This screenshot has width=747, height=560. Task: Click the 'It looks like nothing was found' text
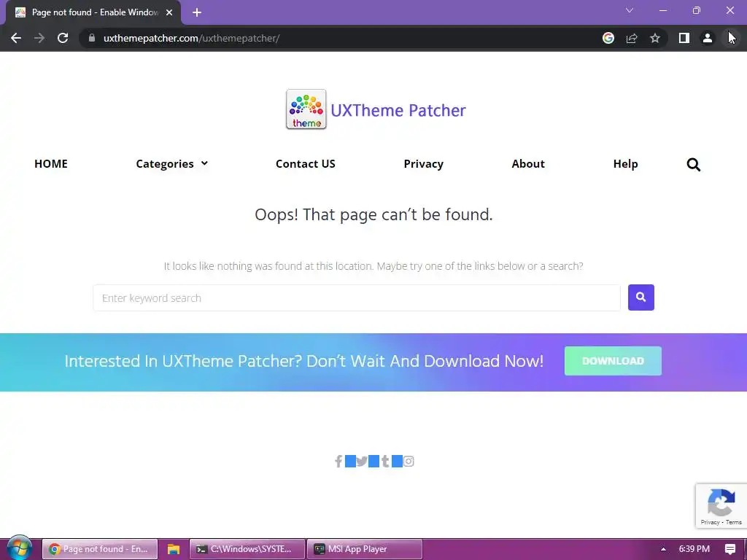click(x=373, y=266)
